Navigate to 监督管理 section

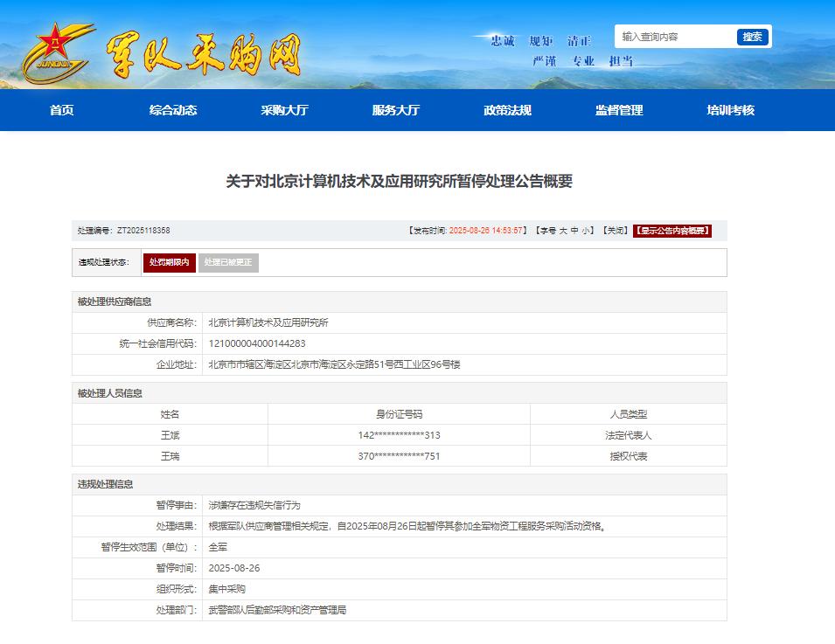[619, 110]
